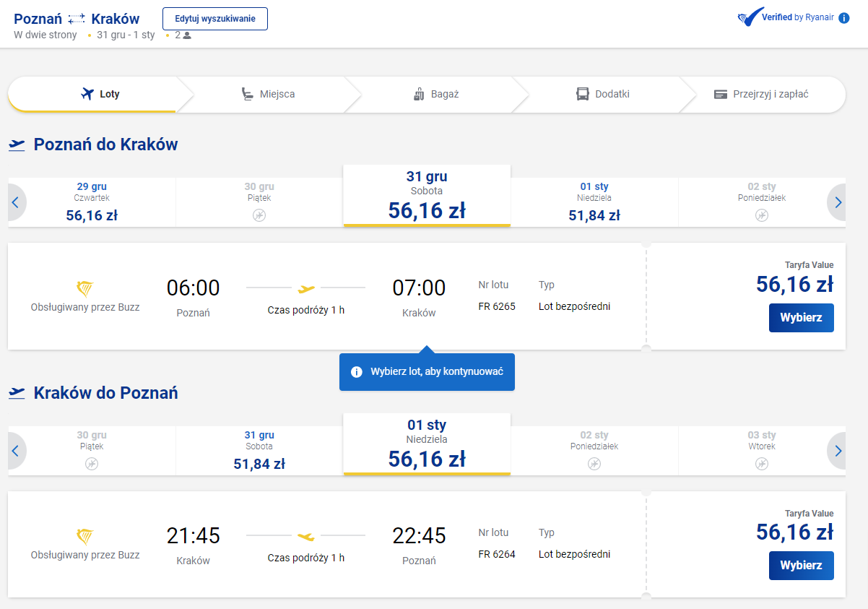Show earlier dates for Poznań to Kraków
The width and height of the screenshot is (868, 609).
tap(15, 202)
